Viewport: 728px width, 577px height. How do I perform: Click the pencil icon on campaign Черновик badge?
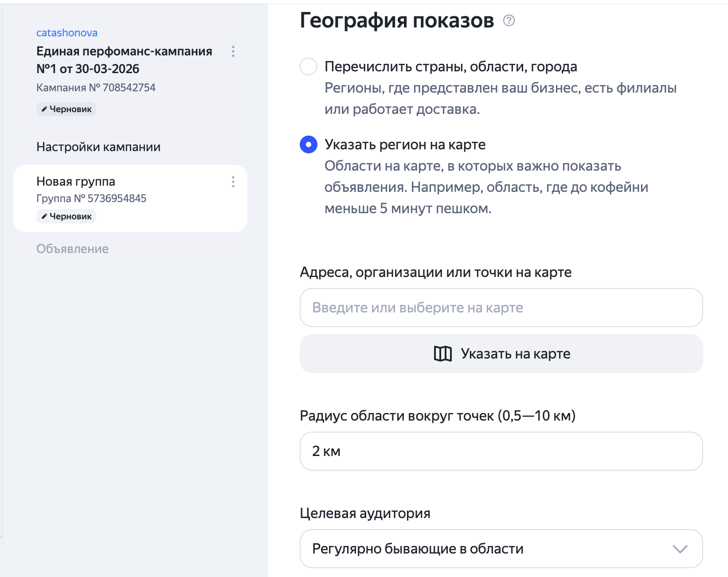point(44,109)
